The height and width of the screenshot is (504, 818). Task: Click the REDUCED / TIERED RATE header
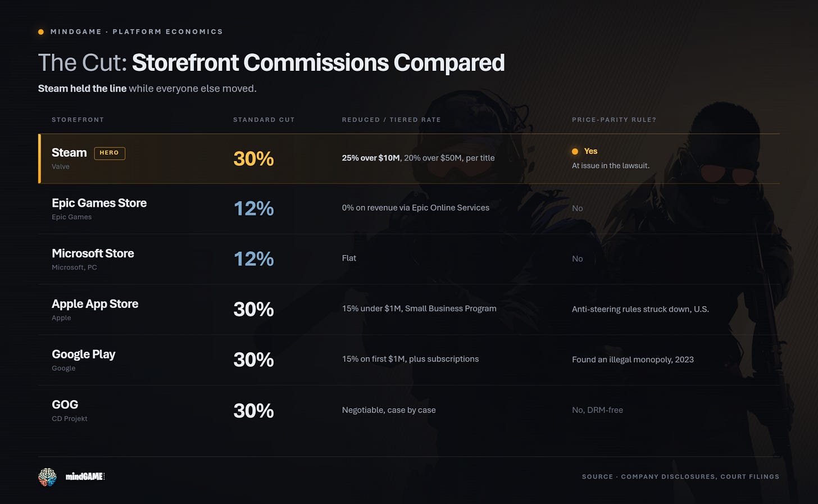[x=392, y=120]
